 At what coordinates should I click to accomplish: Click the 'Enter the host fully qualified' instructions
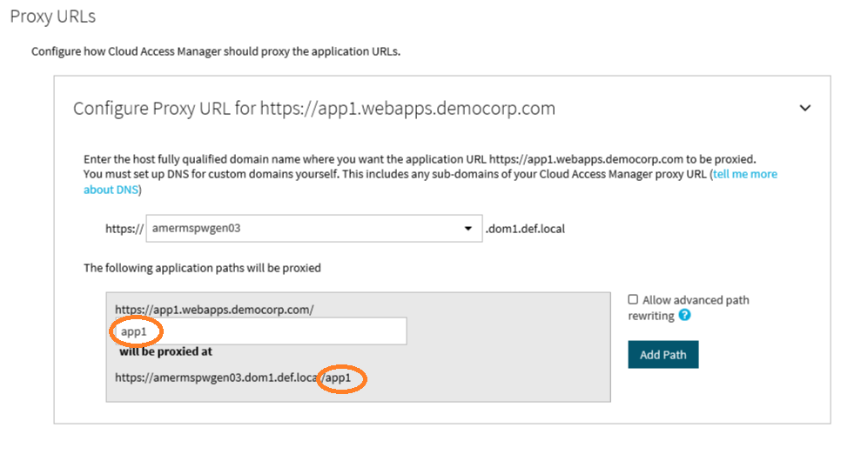(x=420, y=159)
